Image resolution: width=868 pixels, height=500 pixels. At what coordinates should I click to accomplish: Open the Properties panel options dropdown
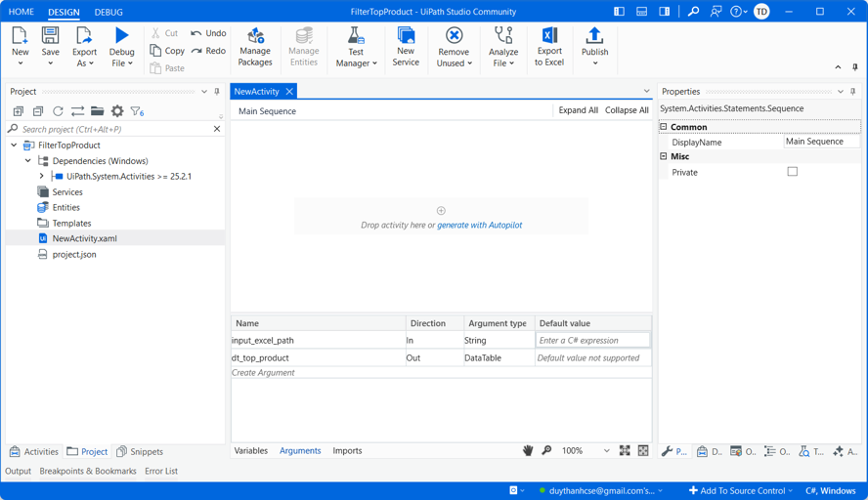pyautogui.click(x=841, y=91)
